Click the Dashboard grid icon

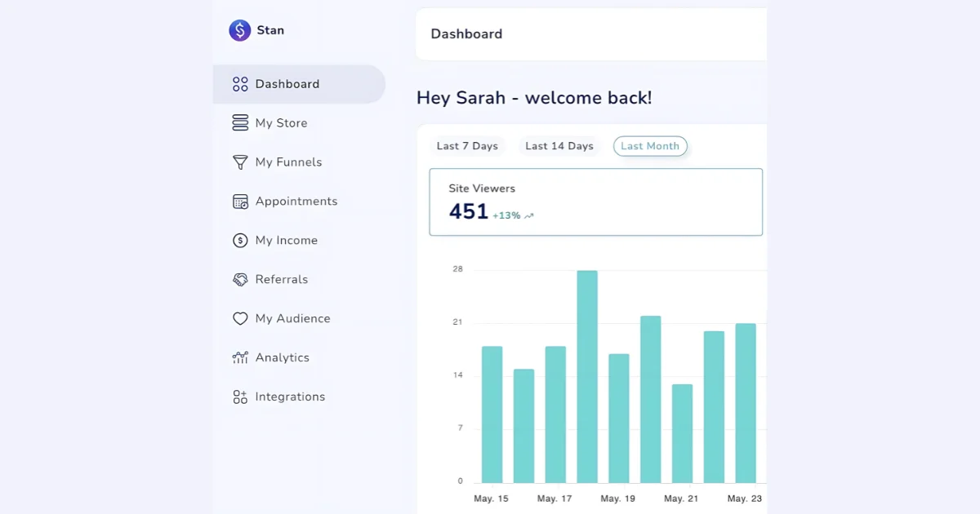(240, 84)
